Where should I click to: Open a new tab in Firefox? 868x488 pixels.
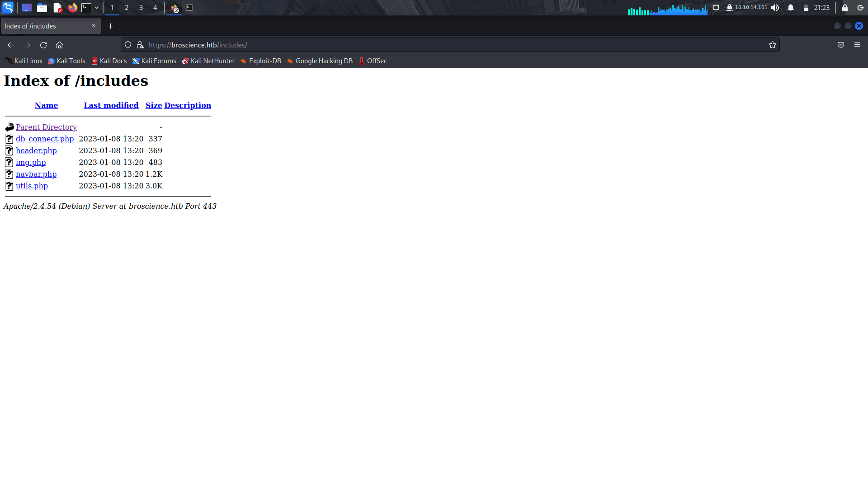pyautogui.click(x=110, y=26)
